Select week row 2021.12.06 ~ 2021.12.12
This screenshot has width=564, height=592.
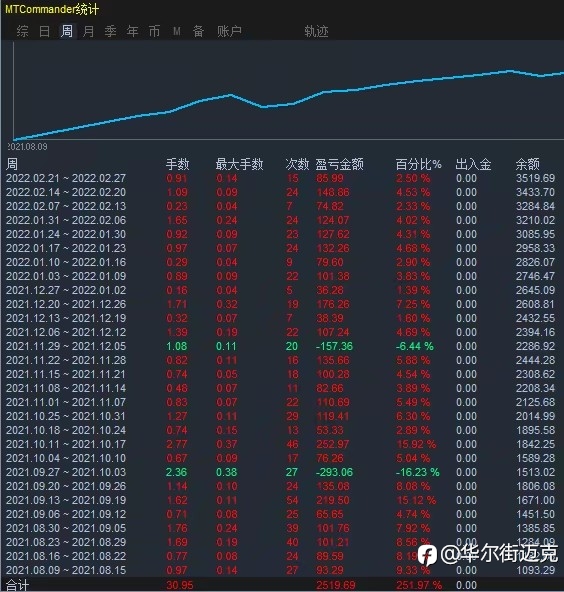(x=281, y=332)
